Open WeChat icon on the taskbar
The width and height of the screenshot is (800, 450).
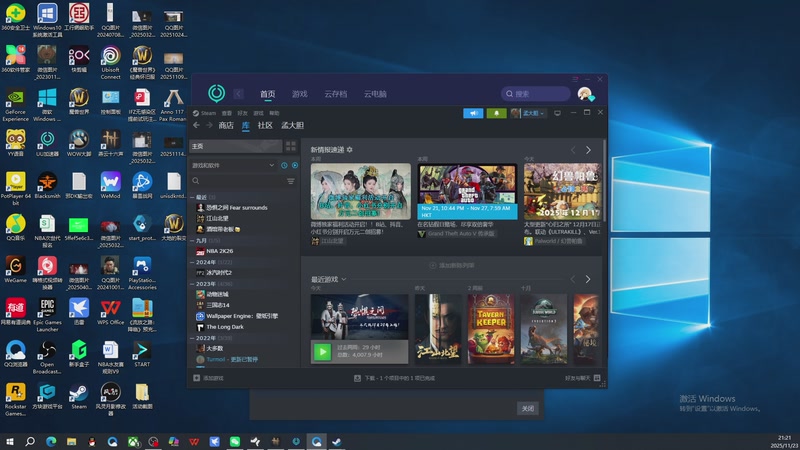[235, 441]
